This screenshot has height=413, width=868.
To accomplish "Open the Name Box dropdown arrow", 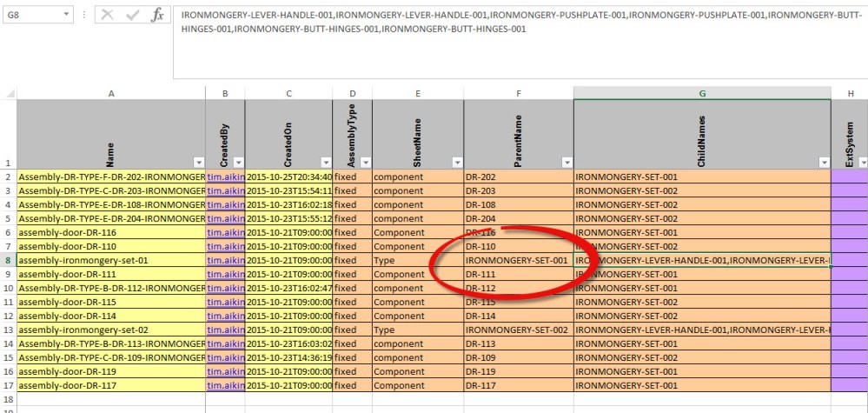I will click(x=68, y=16).
